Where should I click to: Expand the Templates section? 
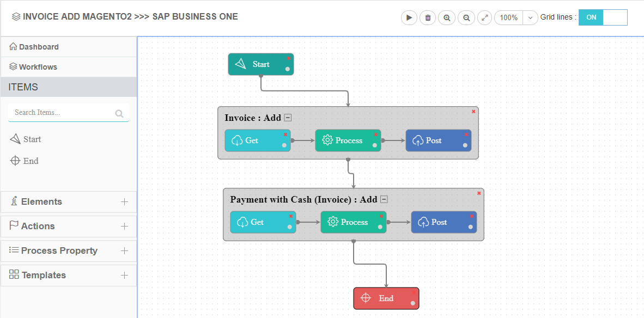124,275
